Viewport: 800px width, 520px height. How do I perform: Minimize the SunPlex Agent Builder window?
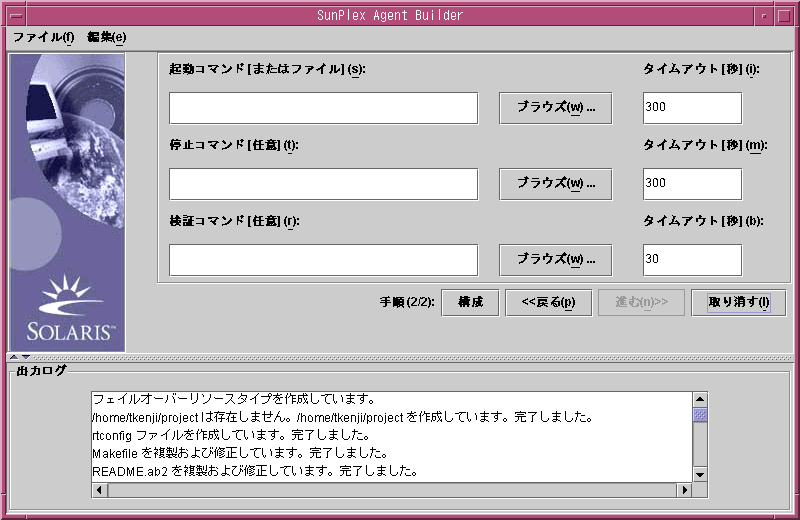[x=764, y=16]
